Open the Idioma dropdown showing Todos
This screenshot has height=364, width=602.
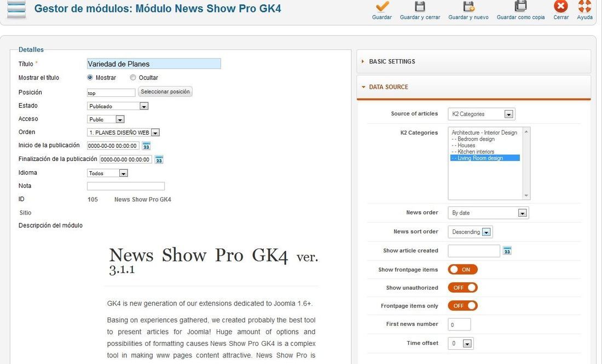coord(107,173)
